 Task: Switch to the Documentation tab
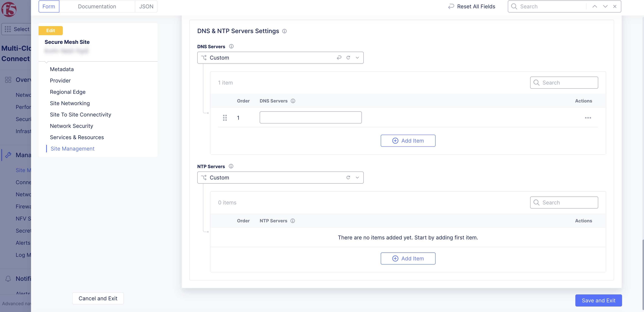pos(97,6)
